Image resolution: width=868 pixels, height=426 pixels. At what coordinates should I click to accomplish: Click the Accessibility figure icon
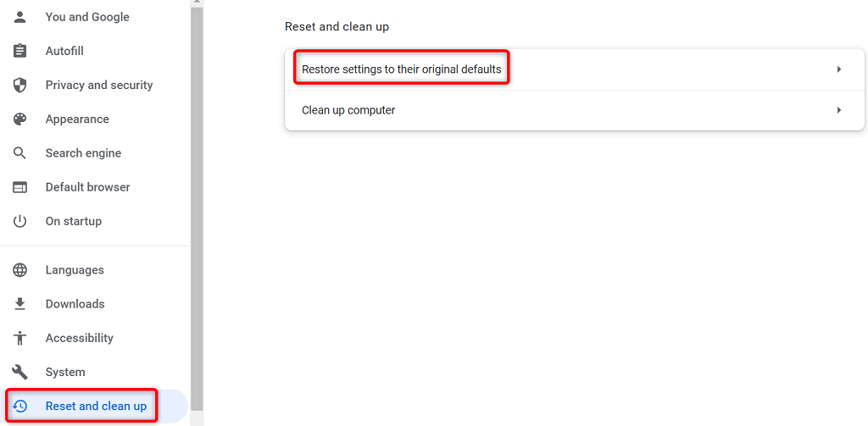19,338
